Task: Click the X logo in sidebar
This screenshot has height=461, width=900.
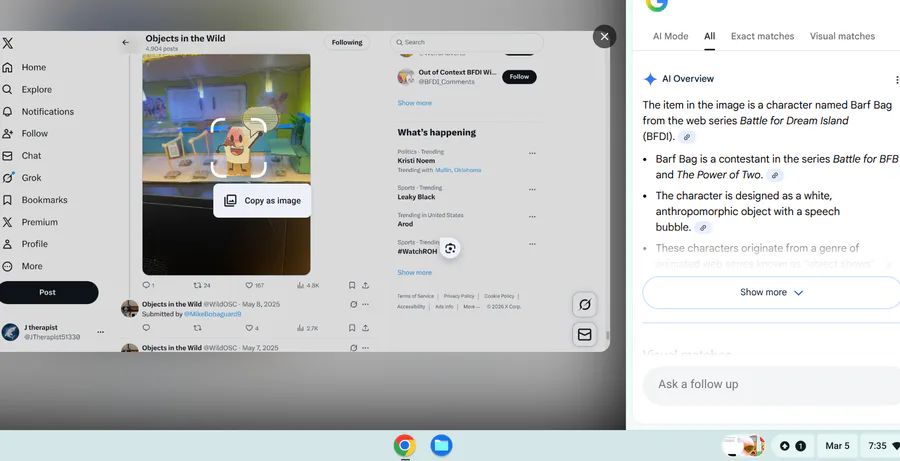Action: coord(7,43)
